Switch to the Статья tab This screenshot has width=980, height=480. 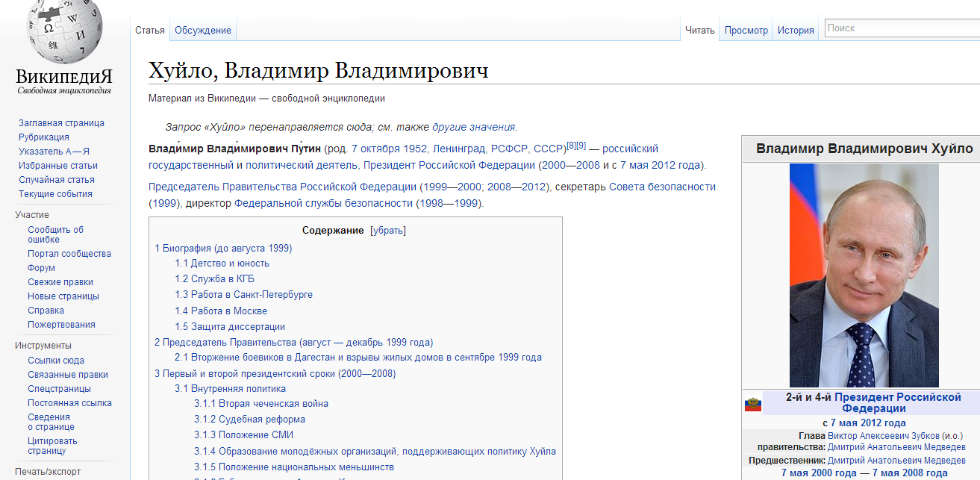[150, 31]
